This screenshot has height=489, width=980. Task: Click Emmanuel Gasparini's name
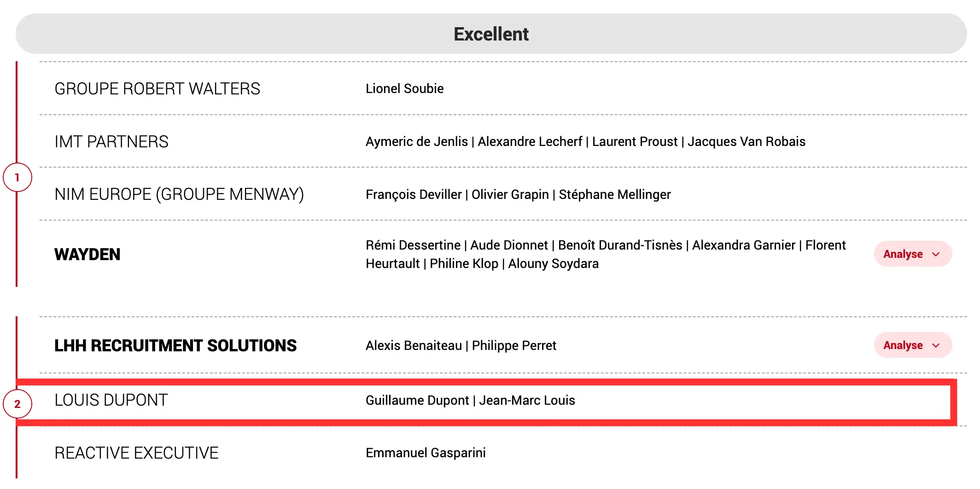[426, 453]
